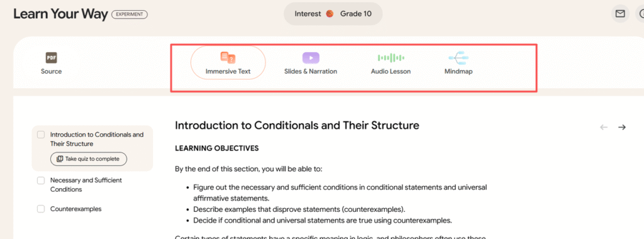This screenshot has height=239, width=644.
Task: Open the PDF Source icon
Action: [52, 58]
